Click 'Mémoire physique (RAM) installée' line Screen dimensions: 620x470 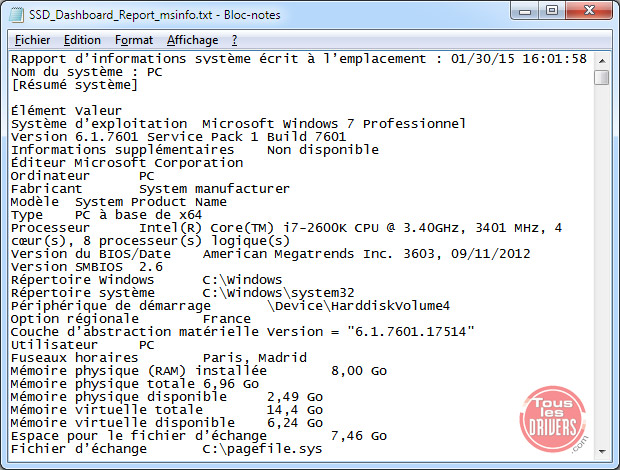point(199,371)
